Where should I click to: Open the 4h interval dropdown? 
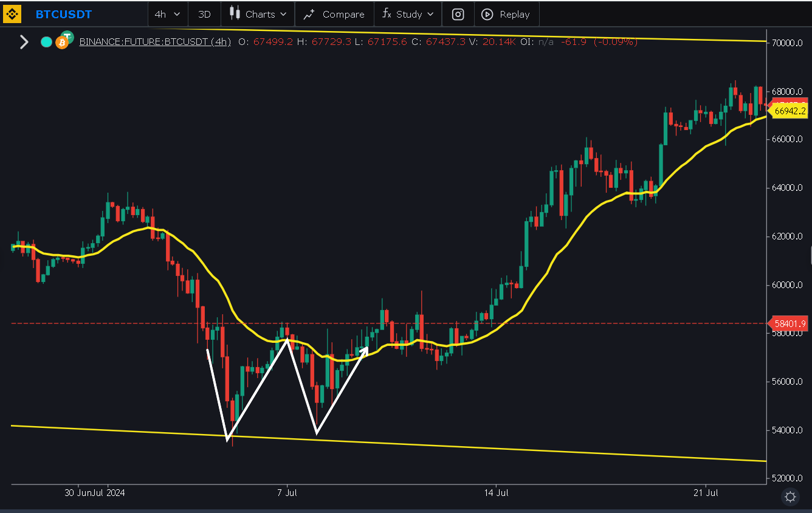point(168,14)
